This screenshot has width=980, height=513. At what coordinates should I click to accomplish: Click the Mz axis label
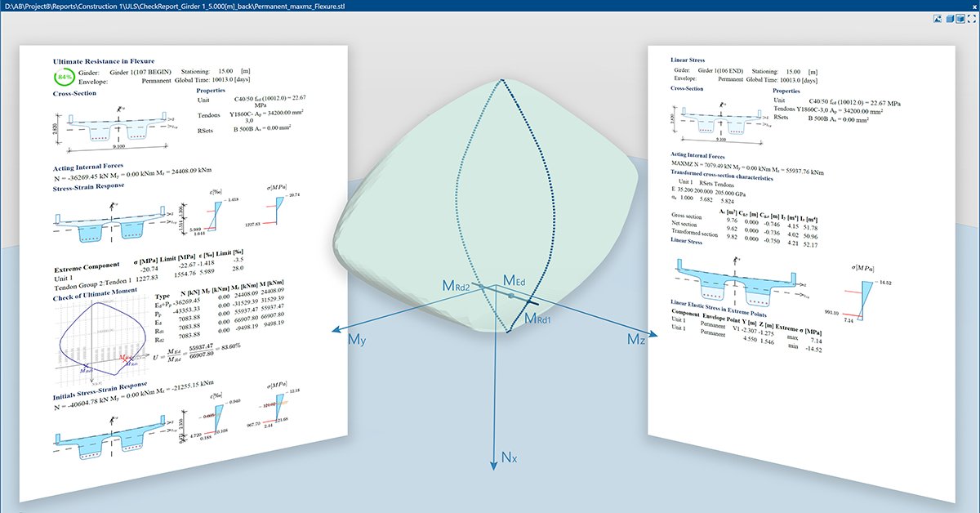click(637, 338)
